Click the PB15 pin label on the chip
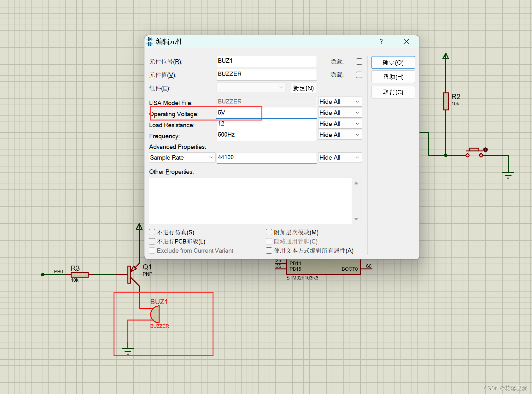The image size is (532, 394). pyautogui.click(x=295, y=269)
